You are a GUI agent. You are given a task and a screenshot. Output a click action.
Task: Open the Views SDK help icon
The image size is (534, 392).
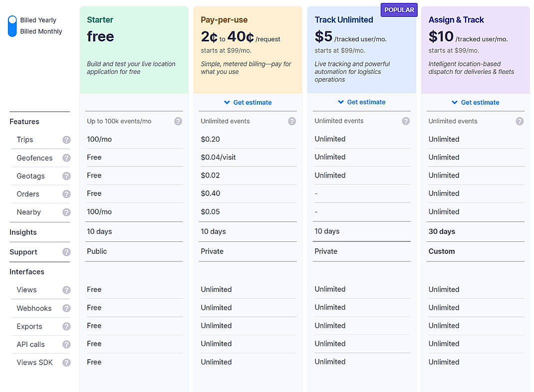click(66, 363)
